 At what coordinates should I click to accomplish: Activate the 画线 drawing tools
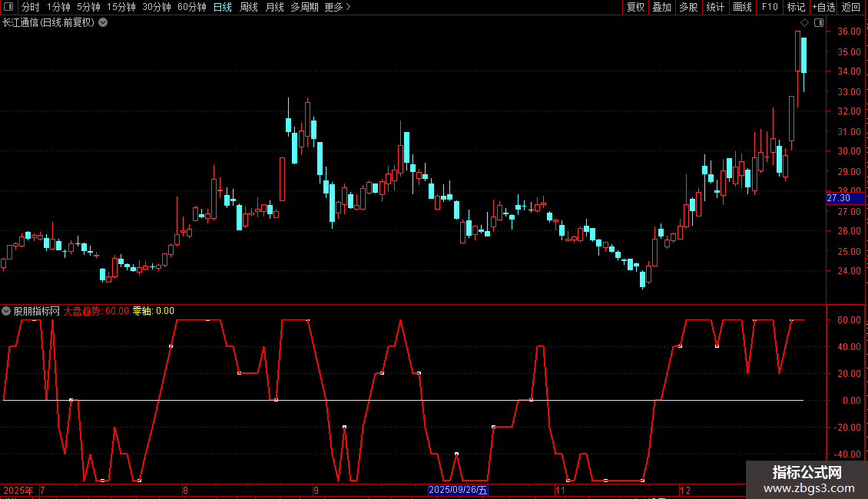(742, 7)
